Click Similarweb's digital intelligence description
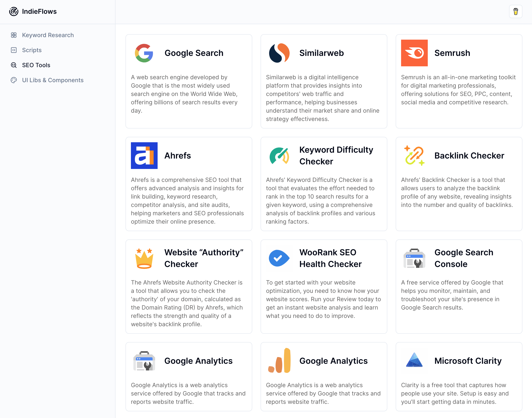Screen dimensions: 532x418 click(323, 98)
